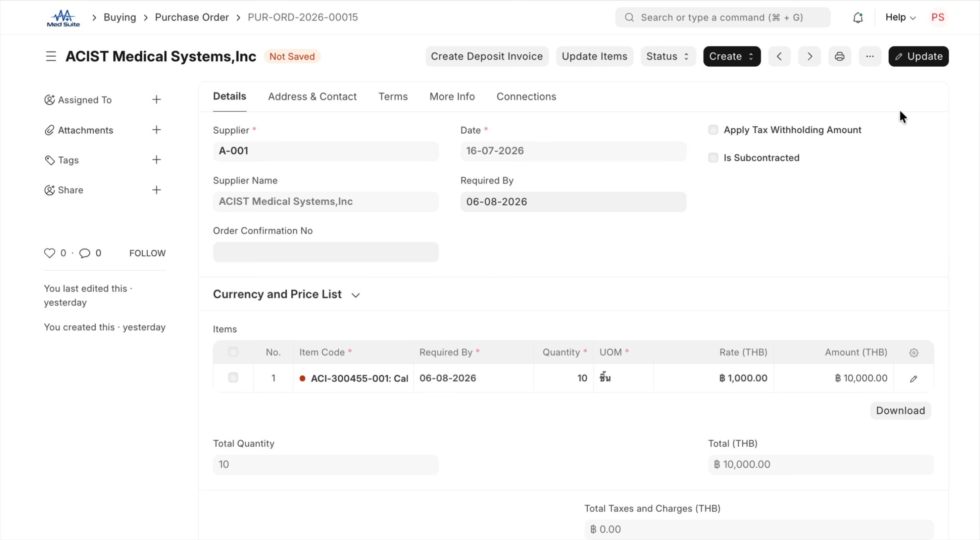The image size is (980, 540).
Task: Check the Is Subcontracted box
Action: pos(713,158)
